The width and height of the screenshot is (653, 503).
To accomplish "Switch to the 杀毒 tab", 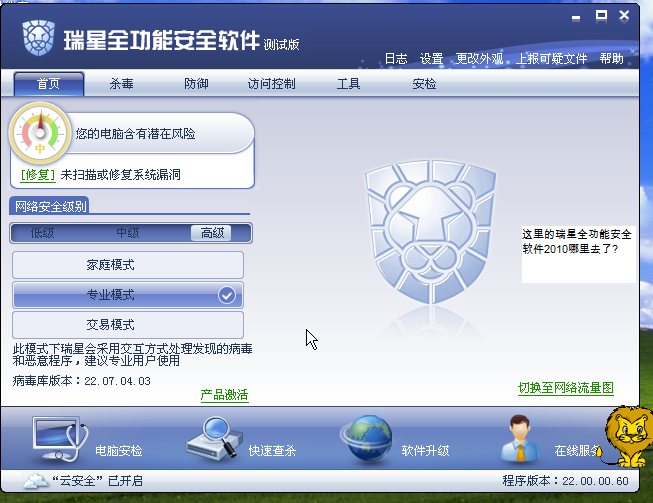I will 121,84.
